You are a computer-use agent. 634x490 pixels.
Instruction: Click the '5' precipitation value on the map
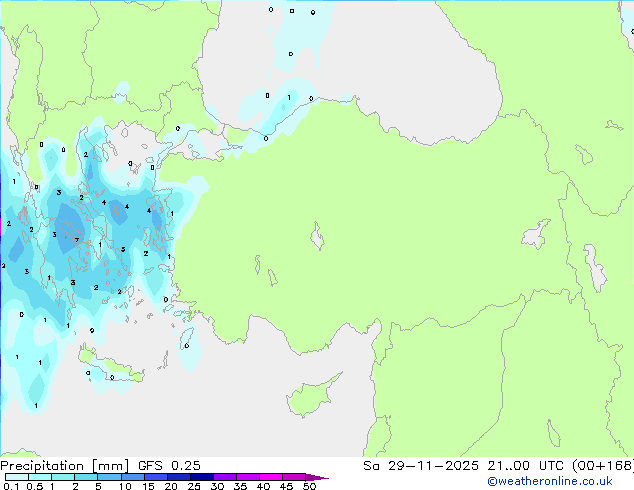click(123, 249)
